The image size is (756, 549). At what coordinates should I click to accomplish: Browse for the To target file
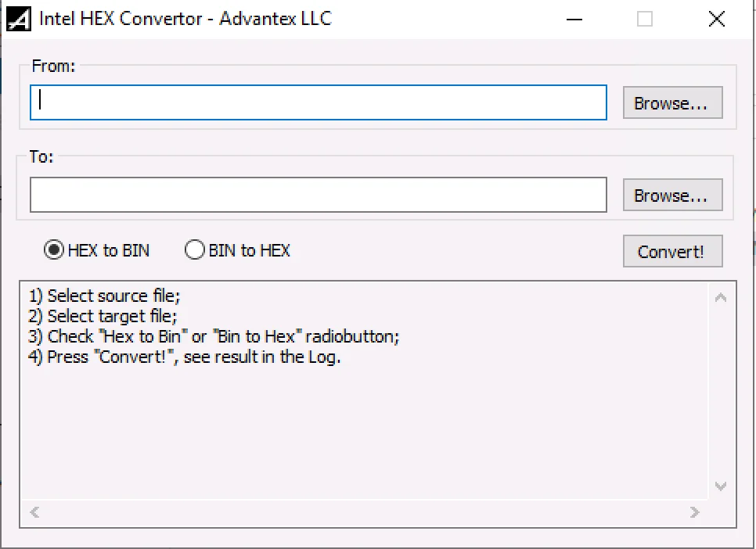(671, 196)
